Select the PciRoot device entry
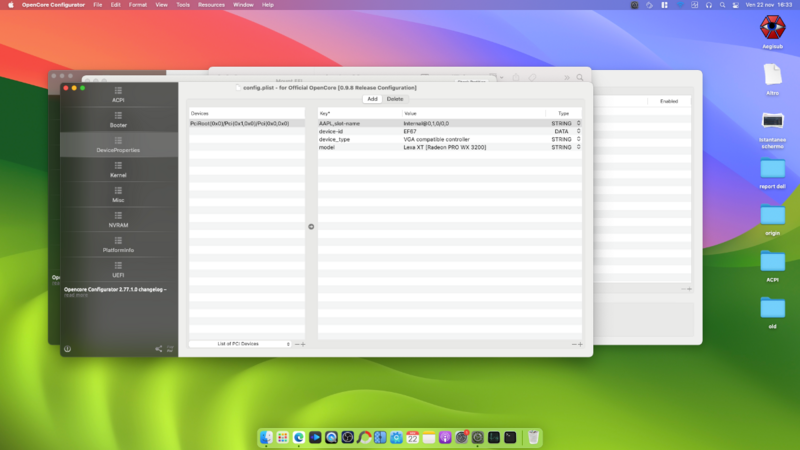 pos(240,123)
